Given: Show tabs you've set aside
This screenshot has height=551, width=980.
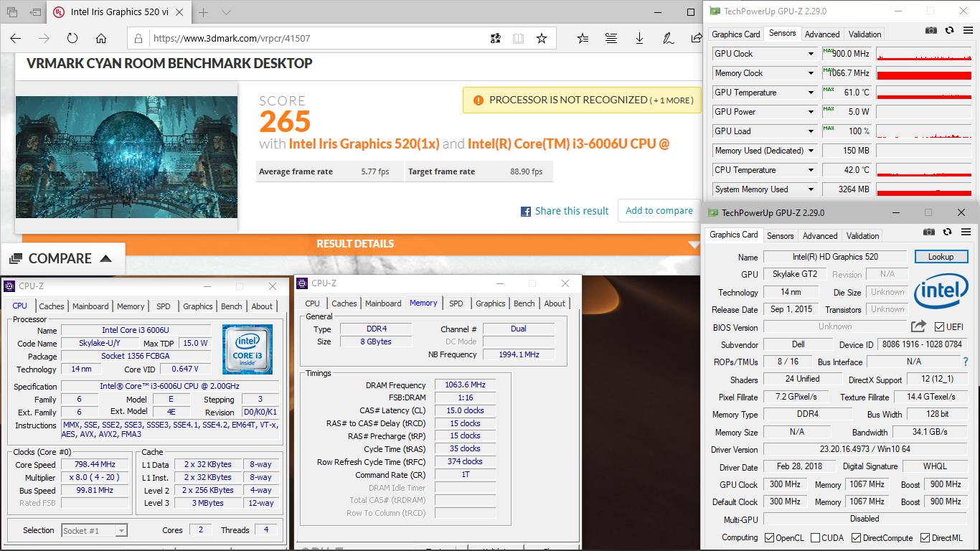Looking at the screenshot, I should tap(12, 12).
